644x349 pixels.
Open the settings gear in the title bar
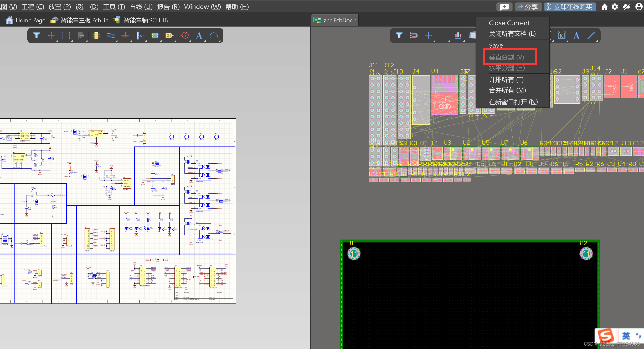pos(615,7)
